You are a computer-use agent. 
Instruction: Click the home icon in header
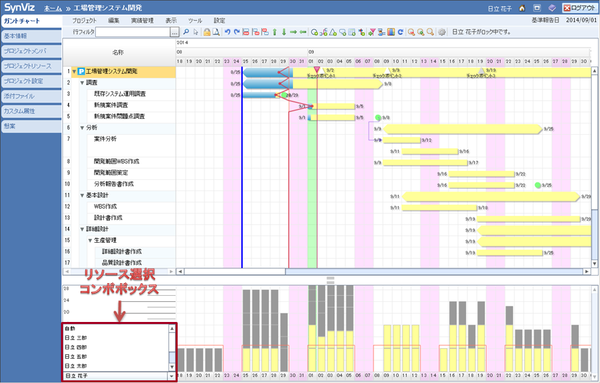pyautogui.click(x=522, y=8)
